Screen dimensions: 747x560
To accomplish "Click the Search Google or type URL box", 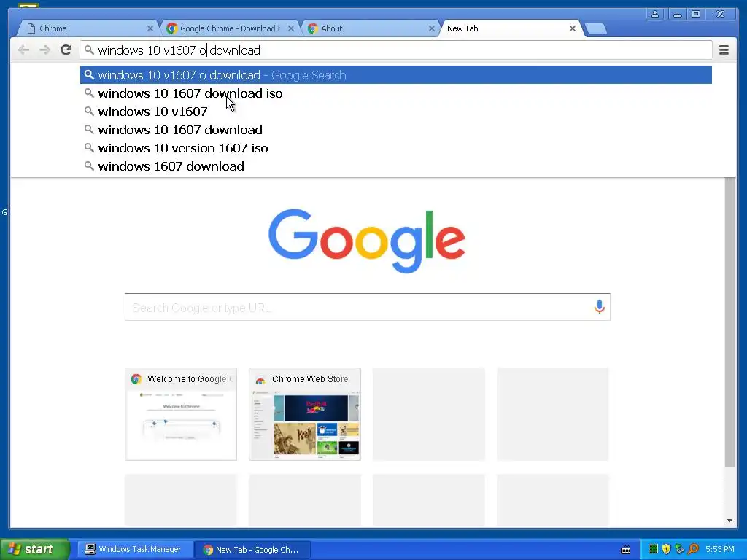I will [x=368, y=307].
